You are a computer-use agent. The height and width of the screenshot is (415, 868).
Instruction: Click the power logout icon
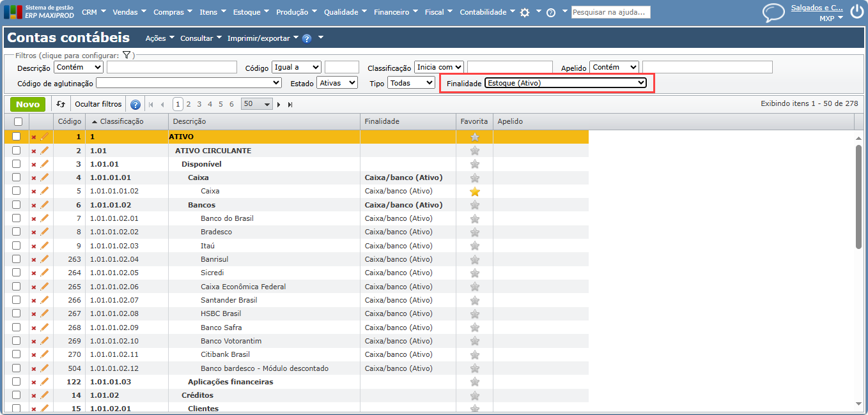click(856, 12)
